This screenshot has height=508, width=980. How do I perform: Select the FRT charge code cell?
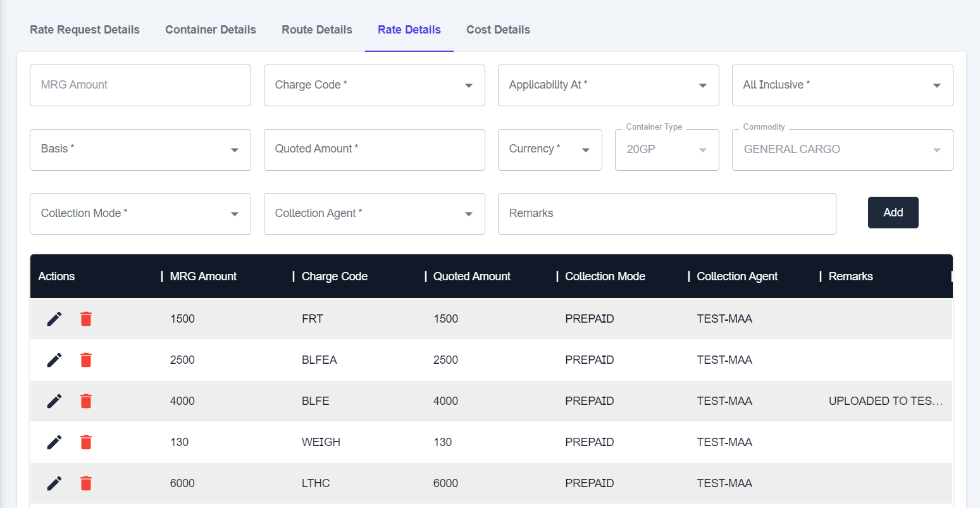(313, 319)
